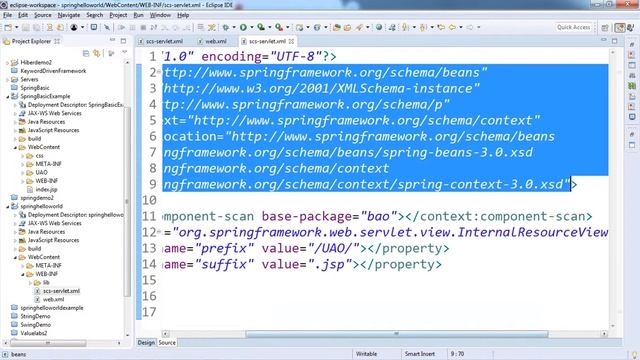Click the editor scrollbar left arrow
This screenshot has width=640, height=360.
point(165,333)
